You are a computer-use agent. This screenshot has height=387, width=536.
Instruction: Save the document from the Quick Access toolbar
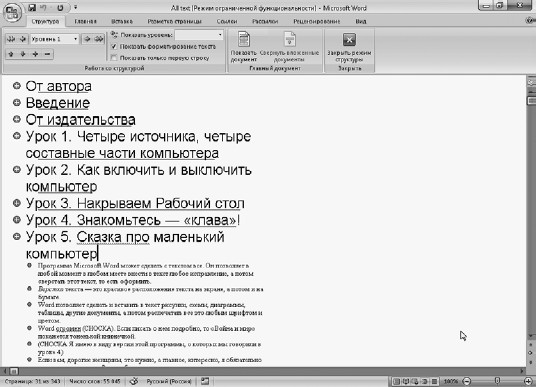pos(32,7)
